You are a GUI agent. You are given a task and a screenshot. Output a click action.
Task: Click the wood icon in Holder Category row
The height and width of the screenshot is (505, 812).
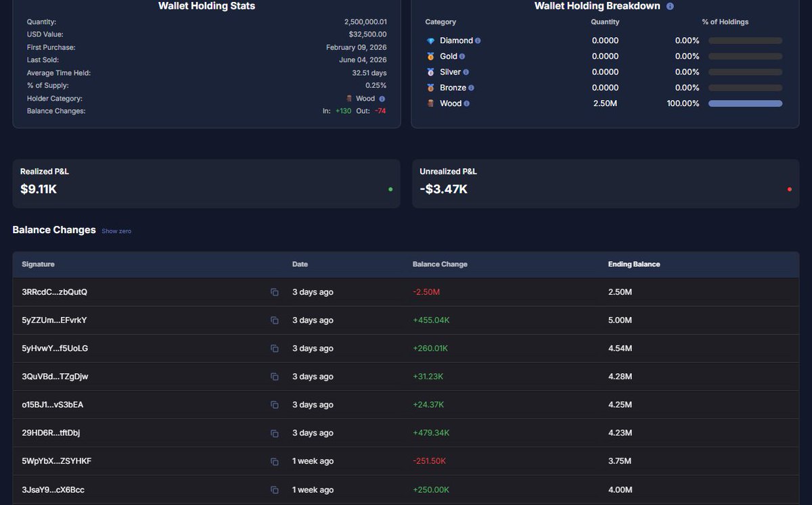(349, 99)
